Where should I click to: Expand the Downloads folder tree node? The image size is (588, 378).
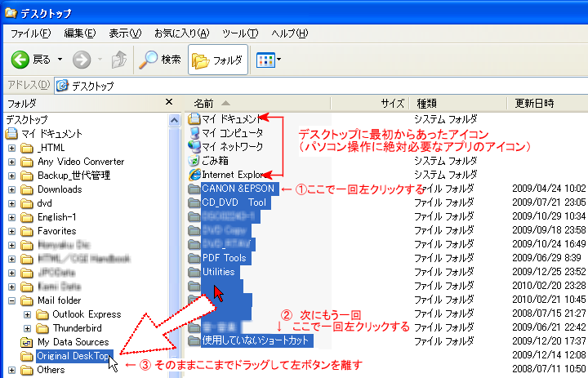click(11, 189)
